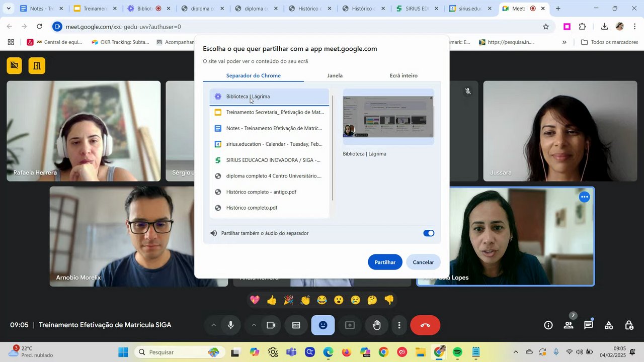The width and height of the screenshot is (644, 362).
Task: Send the clapping hands reaction
Action: click(305, 300)
